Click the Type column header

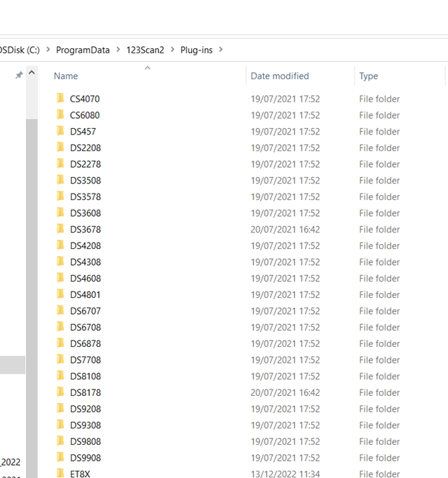click(369, 76)
